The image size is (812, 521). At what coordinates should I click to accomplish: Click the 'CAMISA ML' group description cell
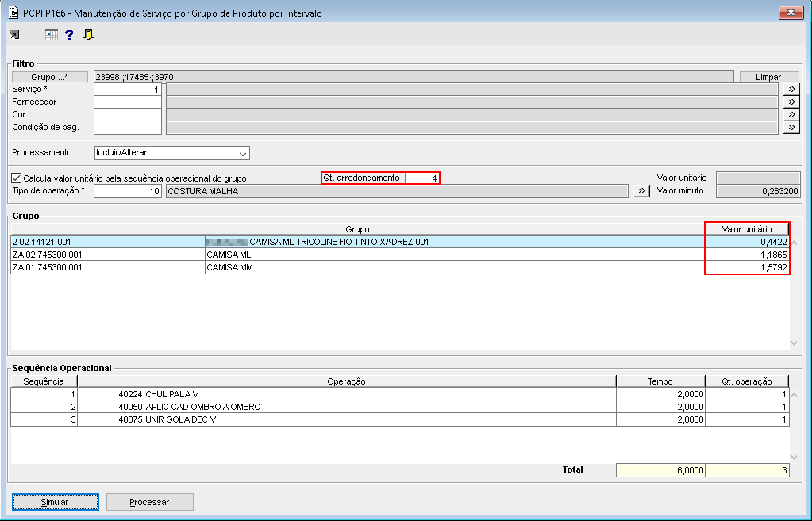click(x=455, y=255)
